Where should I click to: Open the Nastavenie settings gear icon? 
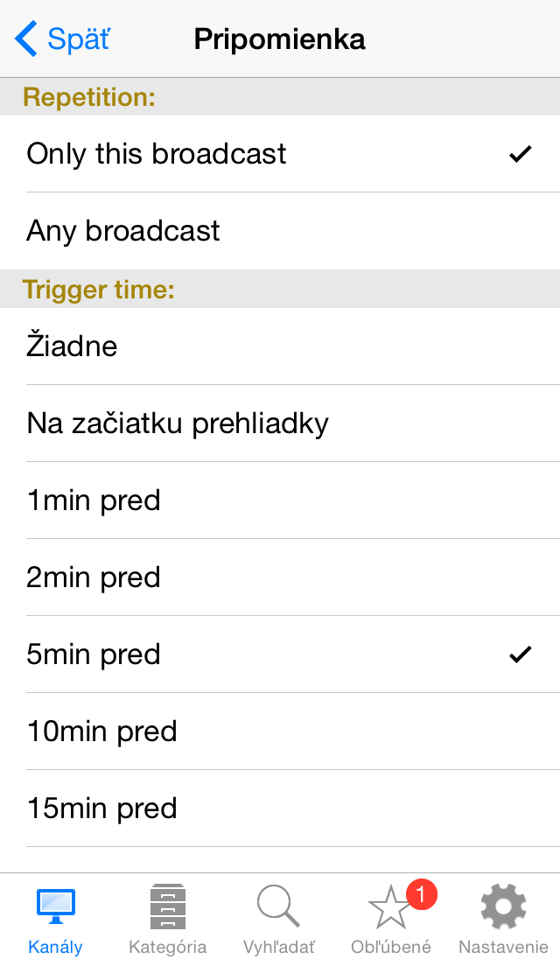503,906
